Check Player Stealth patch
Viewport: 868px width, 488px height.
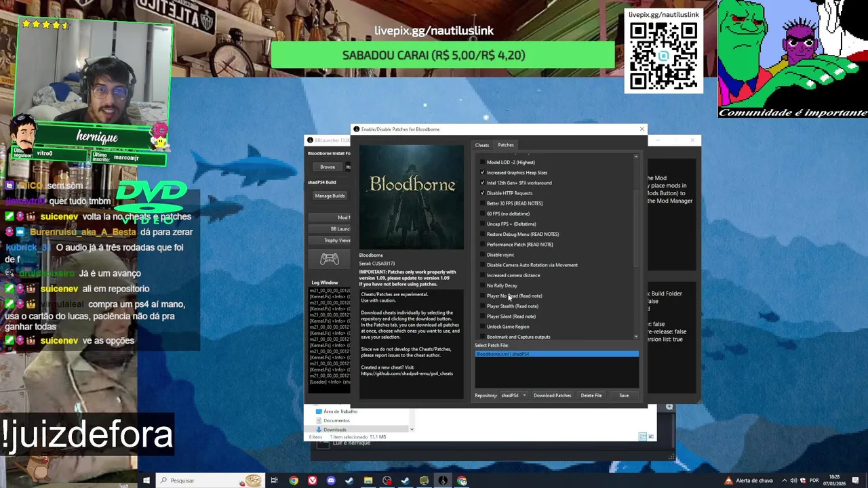click(483, 306)
